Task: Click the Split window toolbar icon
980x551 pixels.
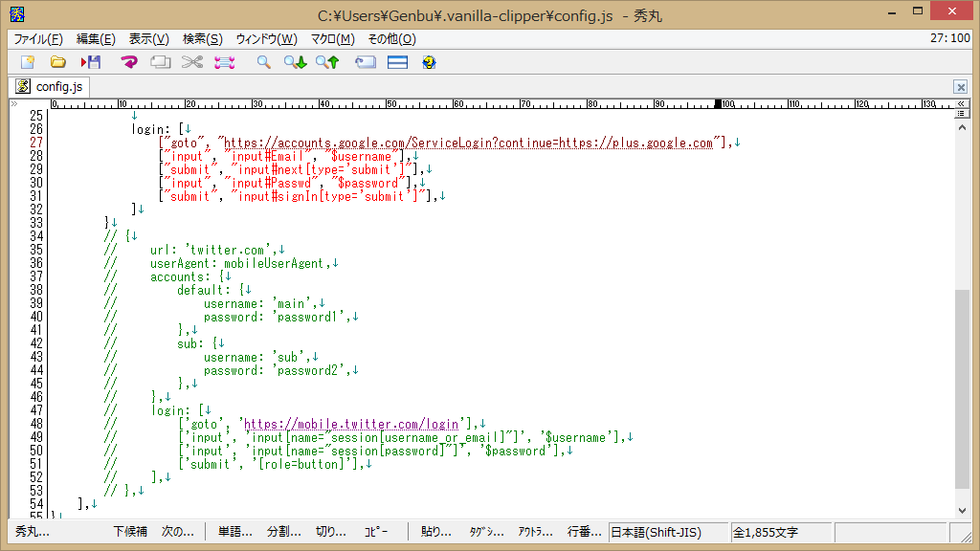Action: 397,62
